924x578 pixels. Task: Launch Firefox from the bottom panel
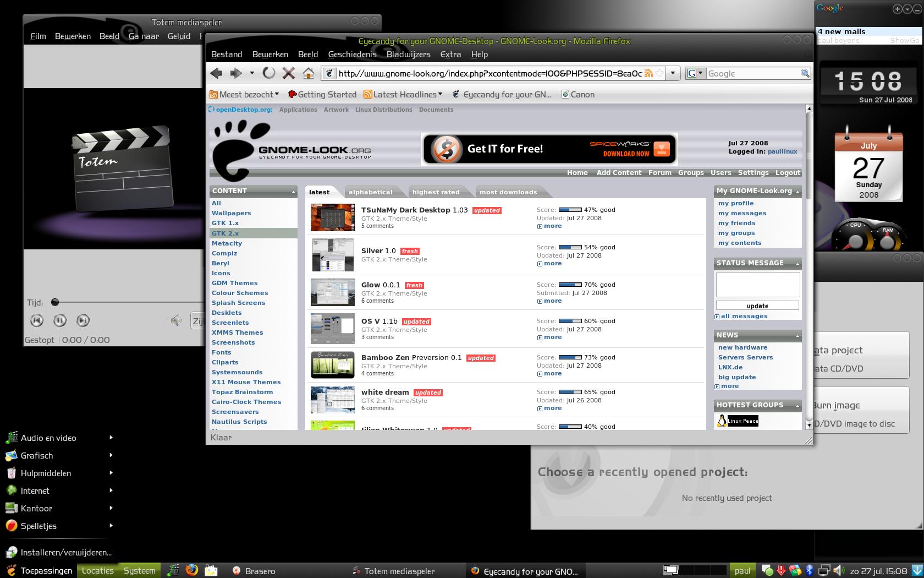pos(192,570)
